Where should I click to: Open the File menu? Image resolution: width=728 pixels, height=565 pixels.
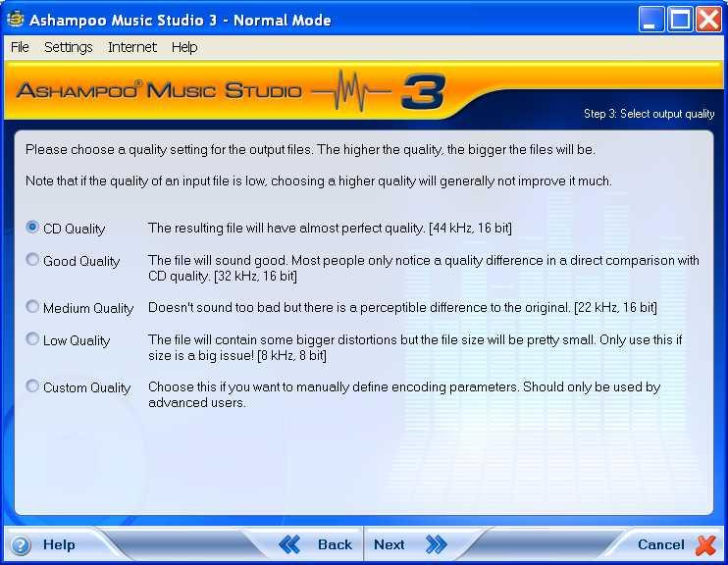tap(20, 47)
